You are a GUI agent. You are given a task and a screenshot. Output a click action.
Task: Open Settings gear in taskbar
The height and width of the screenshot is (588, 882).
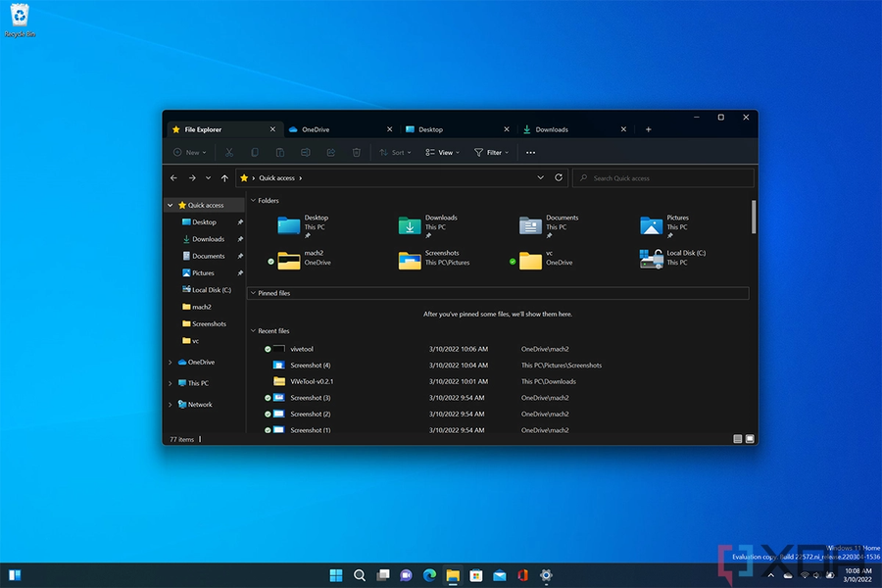click(x=546, y=575)
